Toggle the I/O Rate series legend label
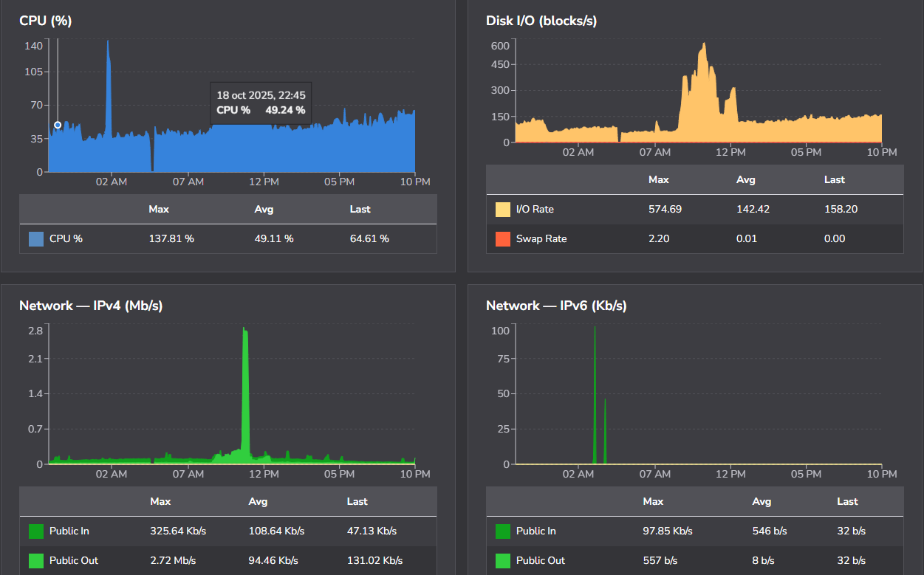 coord(535,210)
